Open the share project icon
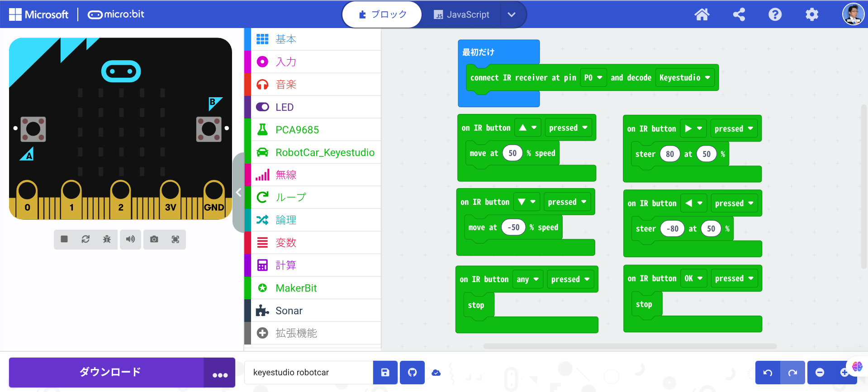This screenshot has width=868, height=392. tap(739, 14)
